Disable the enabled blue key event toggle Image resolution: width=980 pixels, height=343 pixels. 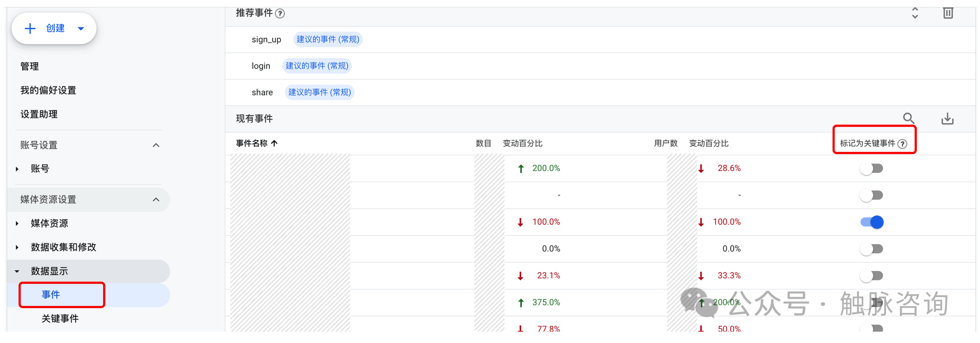point(872,222)
